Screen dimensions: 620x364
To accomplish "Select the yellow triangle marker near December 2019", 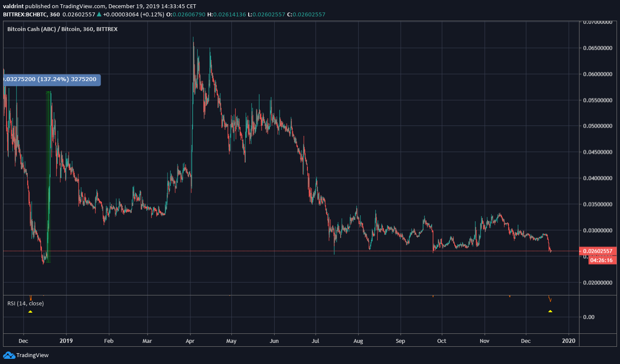I will coord(550,311).
